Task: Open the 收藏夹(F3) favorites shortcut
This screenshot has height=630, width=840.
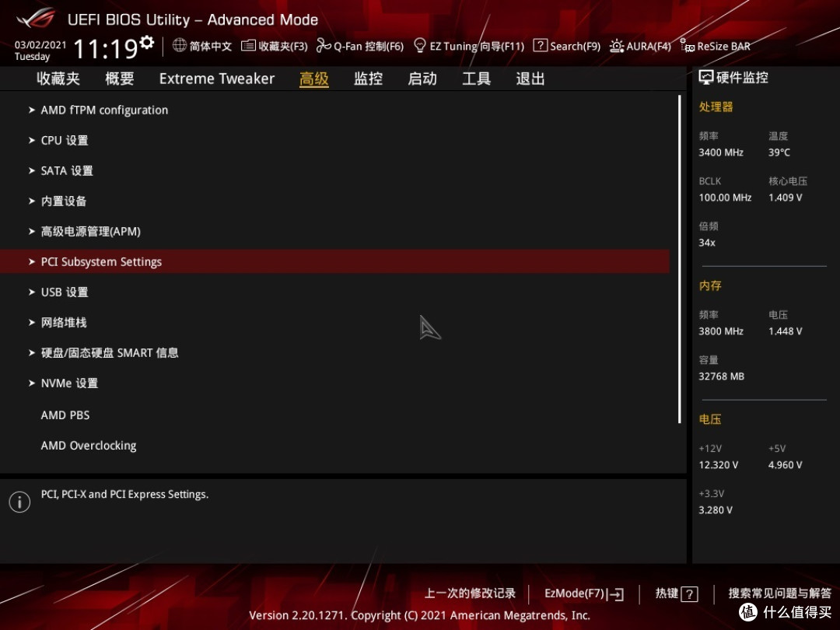Action: [x=275, y=45]
